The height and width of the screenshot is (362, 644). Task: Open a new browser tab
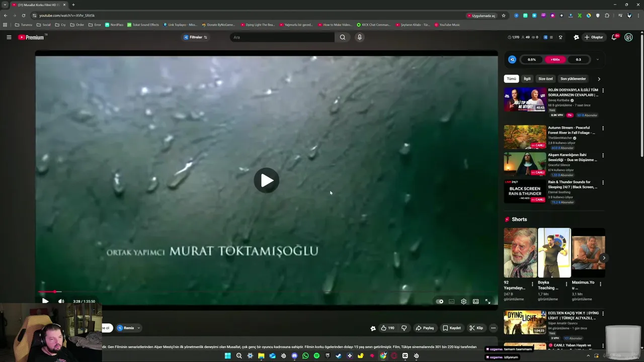73,5
